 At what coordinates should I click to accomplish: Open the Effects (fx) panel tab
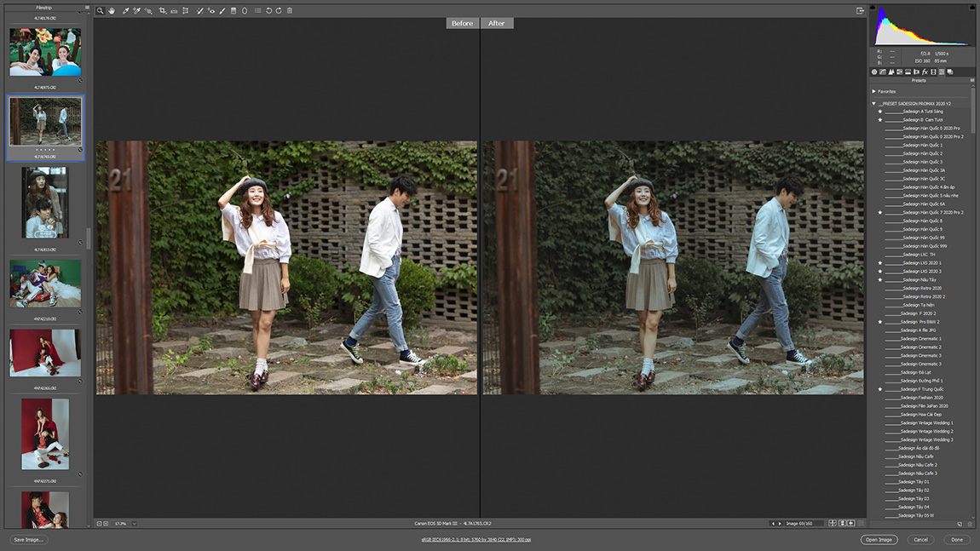[925, 72]
